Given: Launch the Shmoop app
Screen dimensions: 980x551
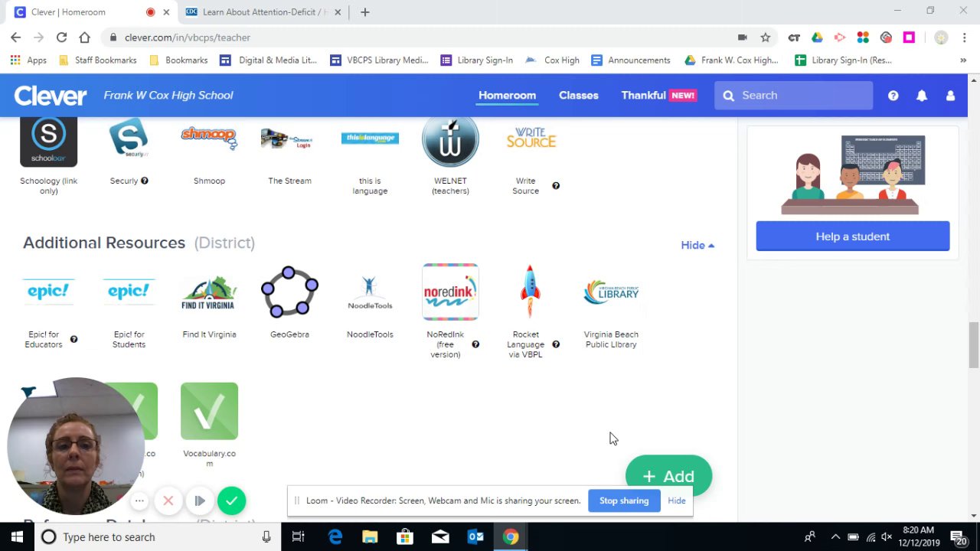Looking at the screenshot, I should point(209,138).
